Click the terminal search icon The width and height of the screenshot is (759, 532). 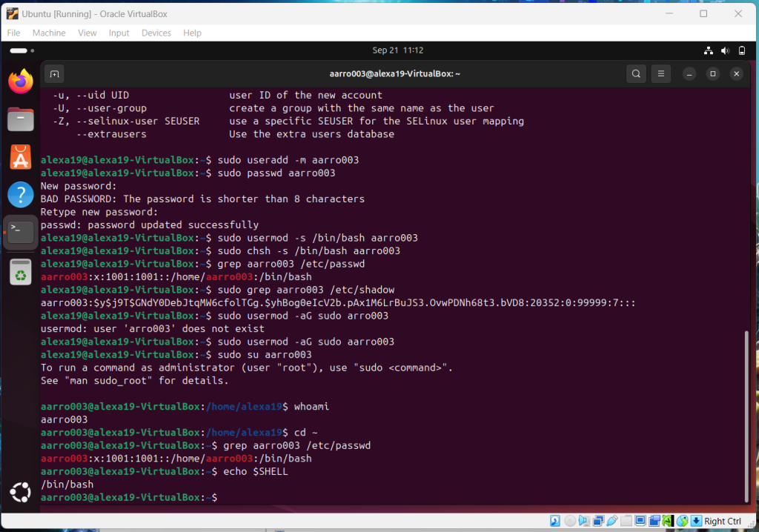636,74
